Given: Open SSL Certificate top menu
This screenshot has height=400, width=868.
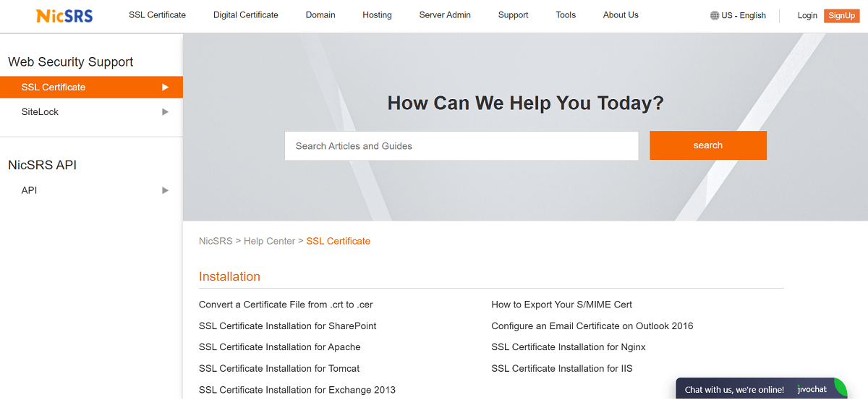Looking at the screenshot, I should [157, 15].
